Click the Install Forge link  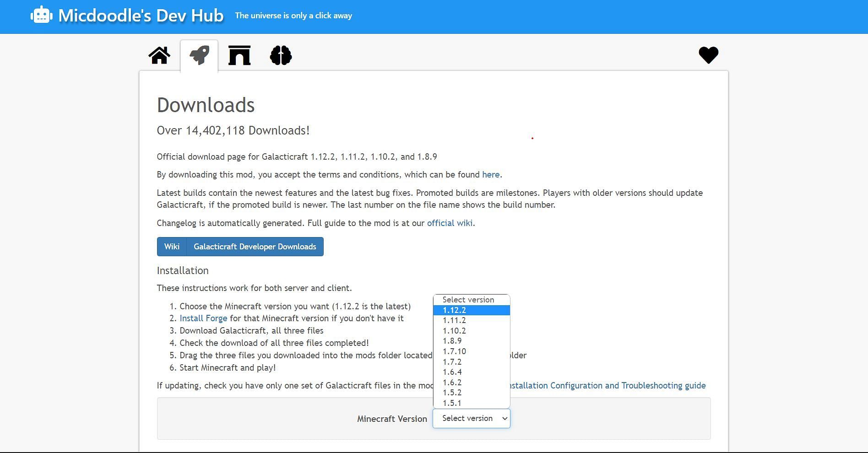coord(203,318)
